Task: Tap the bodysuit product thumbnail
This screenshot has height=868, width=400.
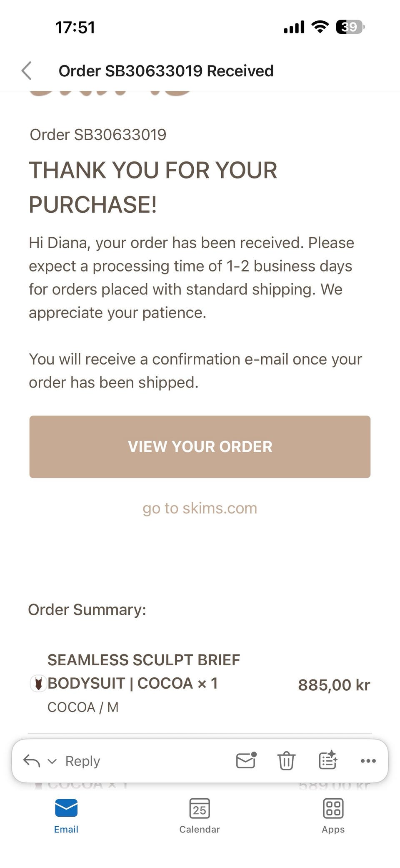Action: pos(38,684)
